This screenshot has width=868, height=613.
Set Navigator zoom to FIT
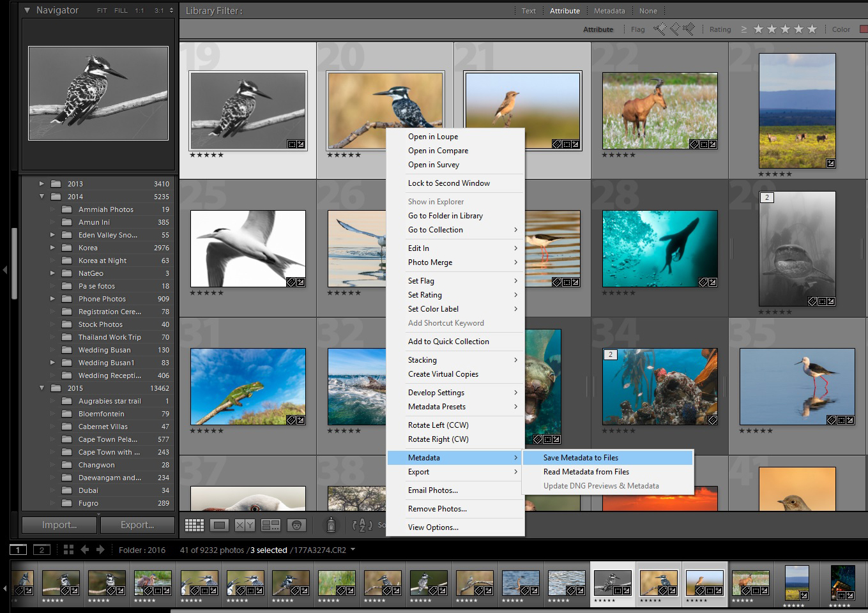[102, 11]
